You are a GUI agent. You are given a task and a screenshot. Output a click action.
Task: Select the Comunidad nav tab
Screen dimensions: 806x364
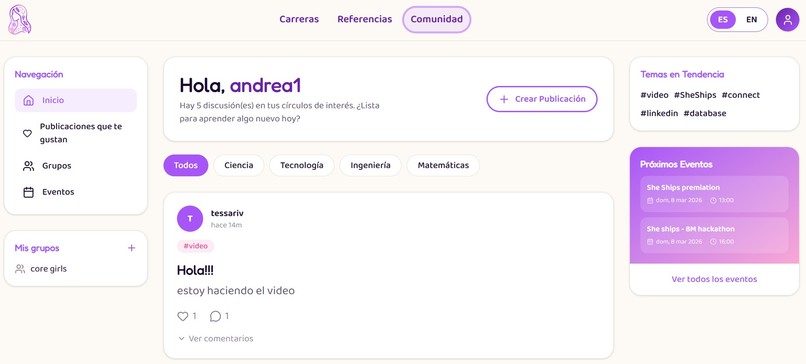click(x=436, y=20)
